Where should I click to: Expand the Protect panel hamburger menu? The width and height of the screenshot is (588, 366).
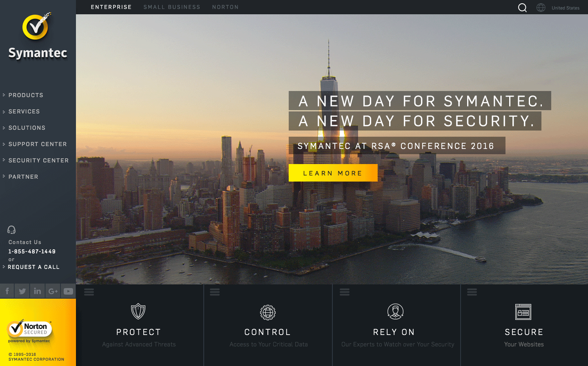(x=89, y=292)
